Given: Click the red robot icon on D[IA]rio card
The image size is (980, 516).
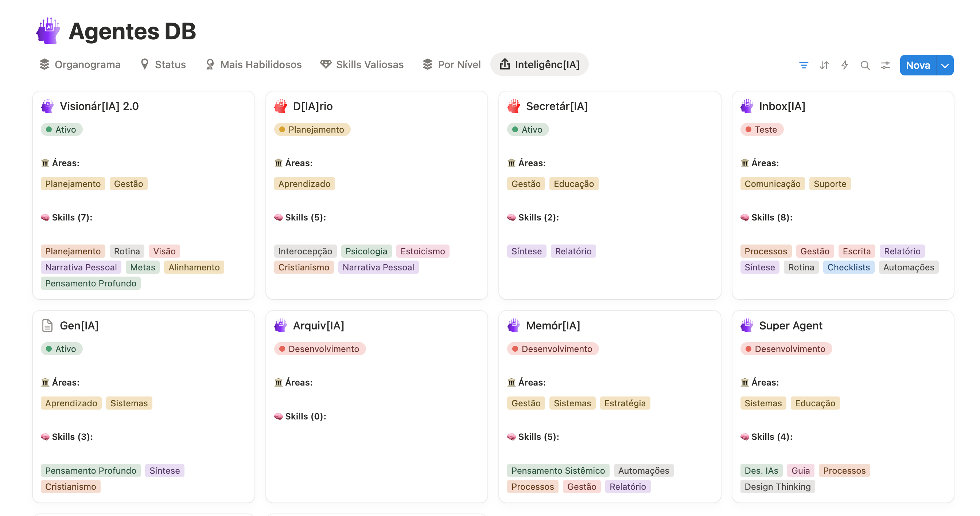Looking at the screenshot, I should [x=281, y=106].
